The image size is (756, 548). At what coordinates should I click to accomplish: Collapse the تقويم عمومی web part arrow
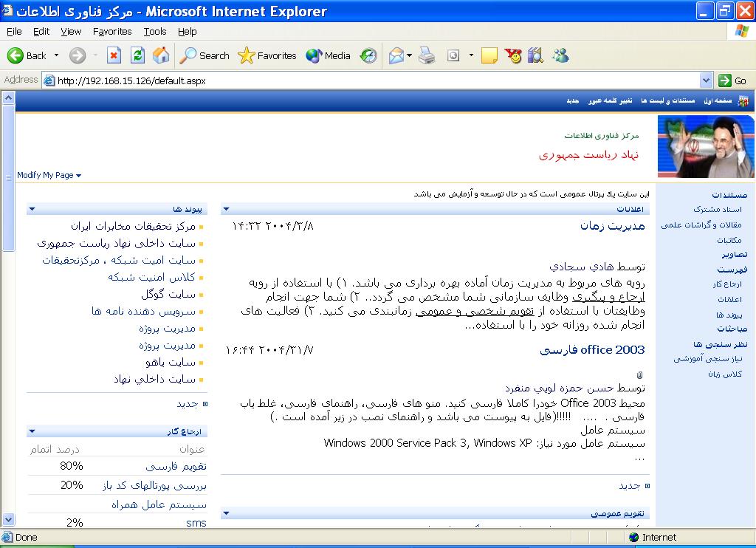(226, 513)
